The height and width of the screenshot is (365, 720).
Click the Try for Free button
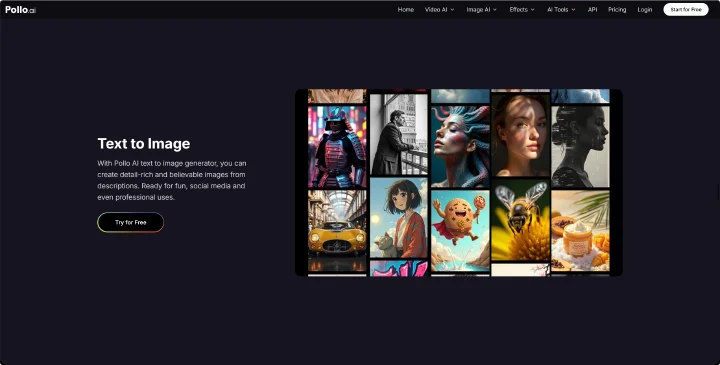click(130, 222)
